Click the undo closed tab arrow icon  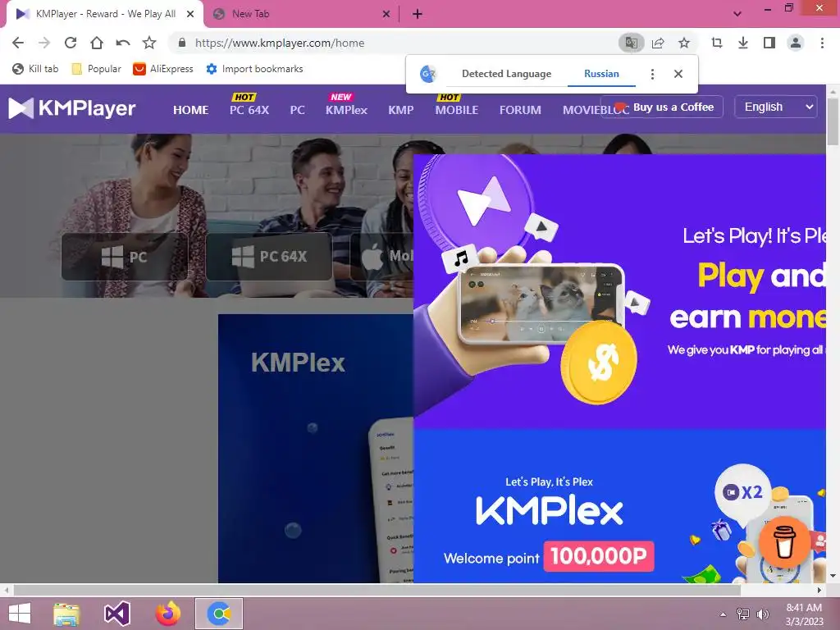point(123,43)
